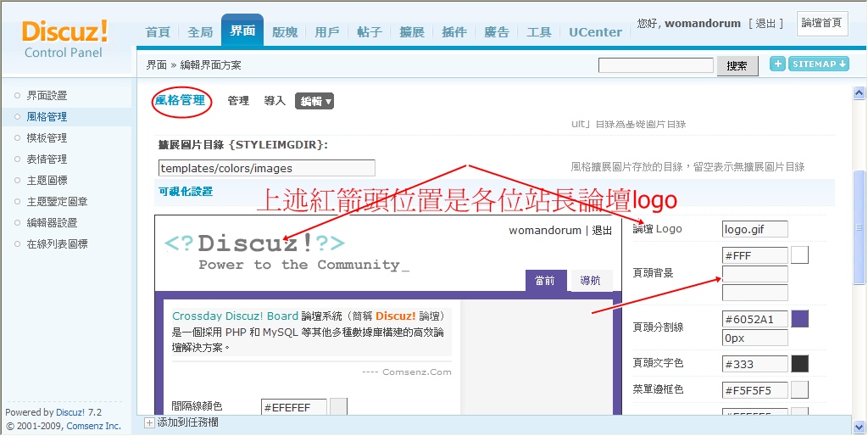Select the 導航 tab in preview
868x436 pixels.
coord(591,280)
